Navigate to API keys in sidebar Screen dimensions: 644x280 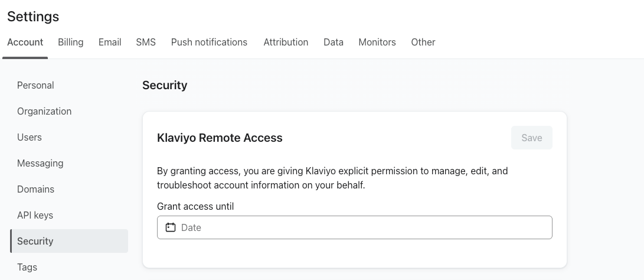tap(35, 216)
